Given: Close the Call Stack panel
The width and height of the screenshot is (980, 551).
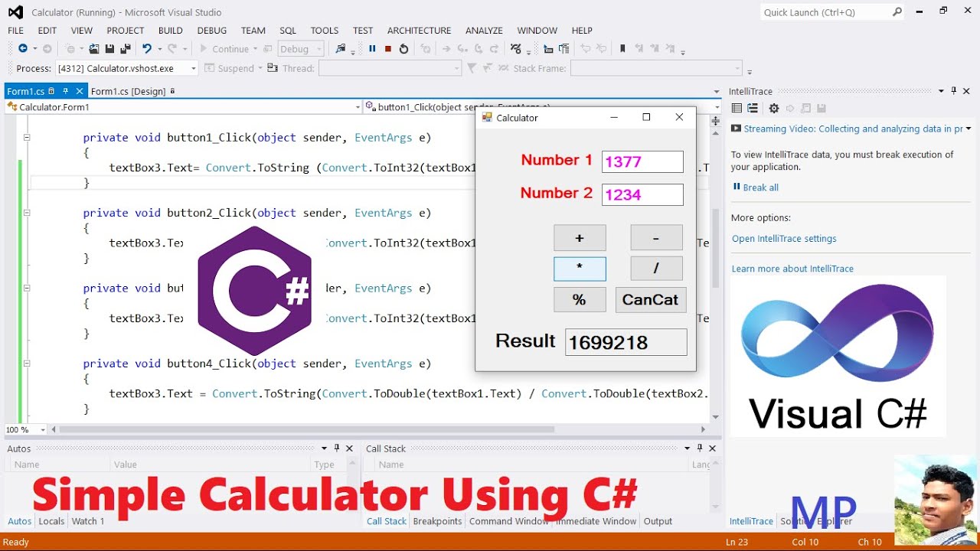Looking at the screenshot, I should pos(713,448).
